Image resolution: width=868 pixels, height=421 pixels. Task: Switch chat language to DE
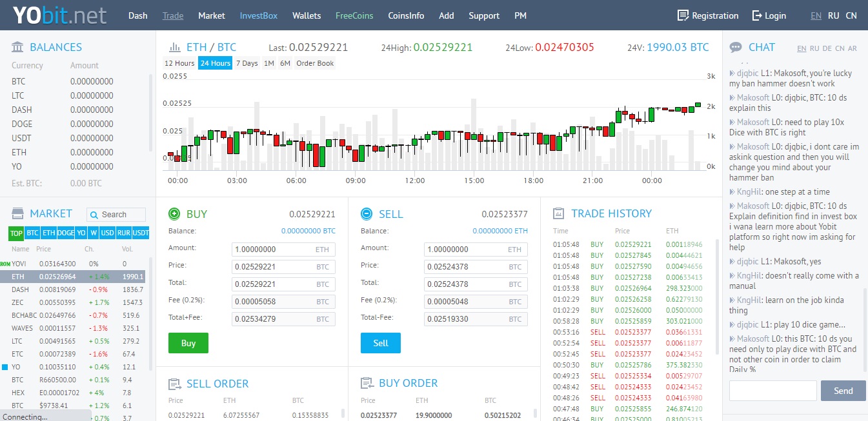[827, 48]
